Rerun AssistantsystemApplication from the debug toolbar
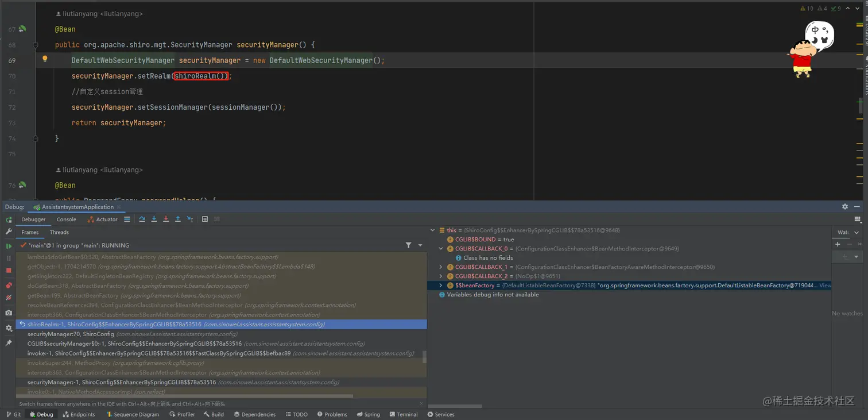Screen dimensions: 868x420 pos(9,219)
